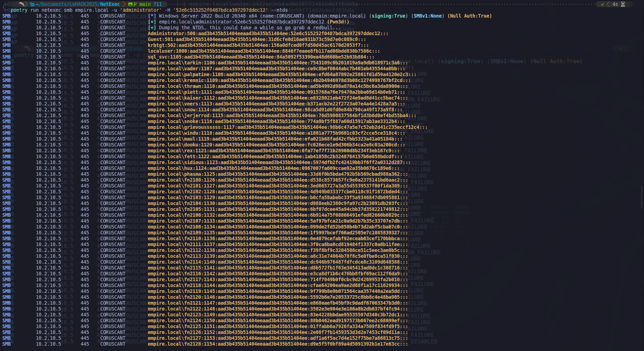Click the Null Auth:True label
644x351 pixels.
[469, 16]
